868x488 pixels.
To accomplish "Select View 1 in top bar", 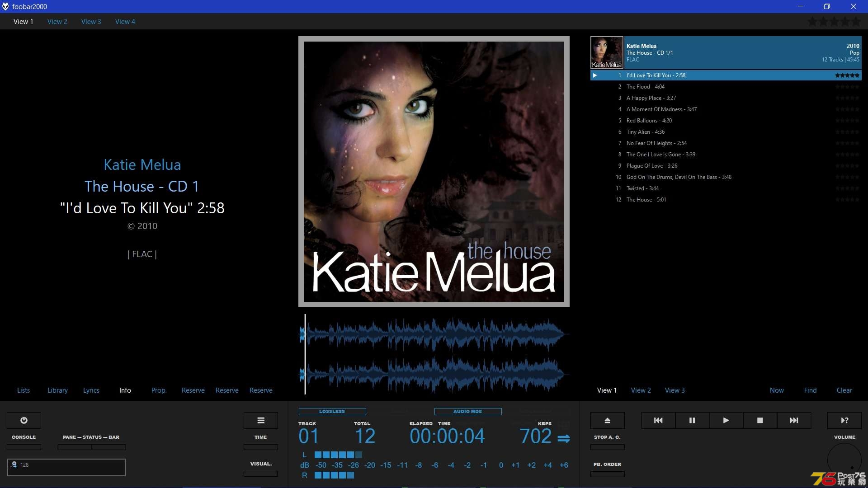I will [24, 21].
